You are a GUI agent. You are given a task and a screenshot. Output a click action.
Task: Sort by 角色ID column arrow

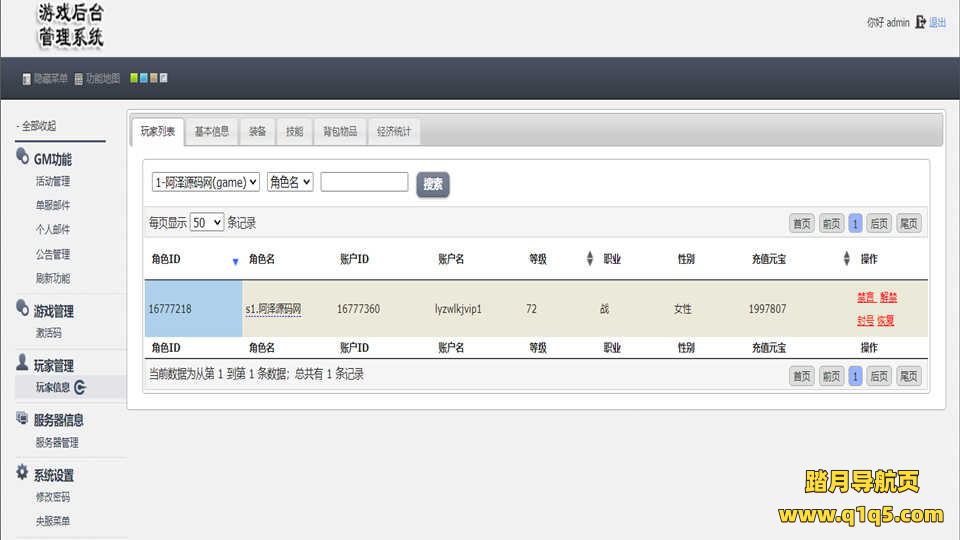[235, 261]
